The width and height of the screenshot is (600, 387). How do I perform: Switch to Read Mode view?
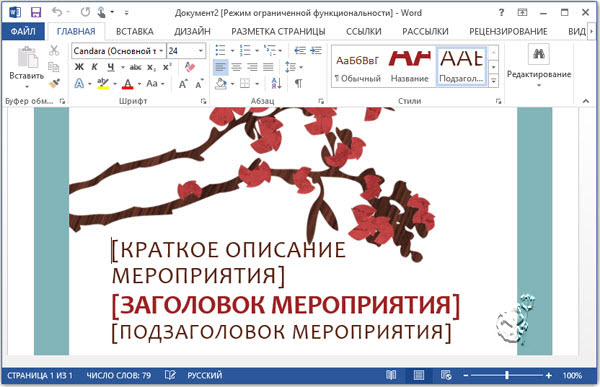[391, 375]
